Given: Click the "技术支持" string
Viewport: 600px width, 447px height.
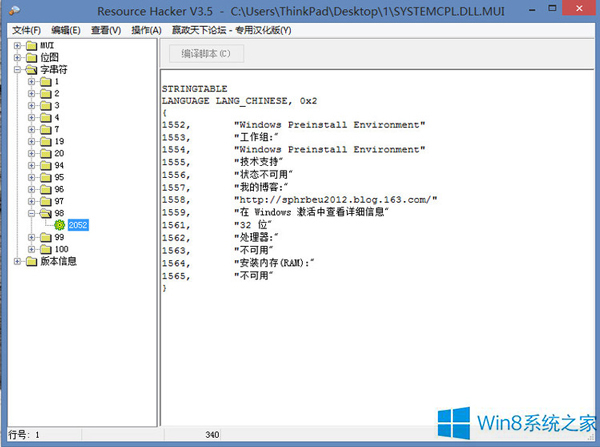Looking at the screenshot, I should tap(258, 162).
